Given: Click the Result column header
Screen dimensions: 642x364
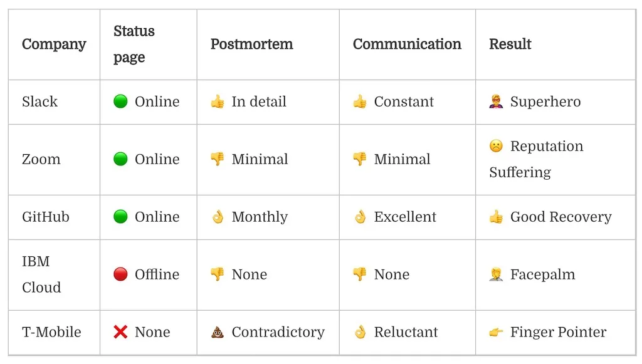Looking at the screenshot, I should click(510, 44).
